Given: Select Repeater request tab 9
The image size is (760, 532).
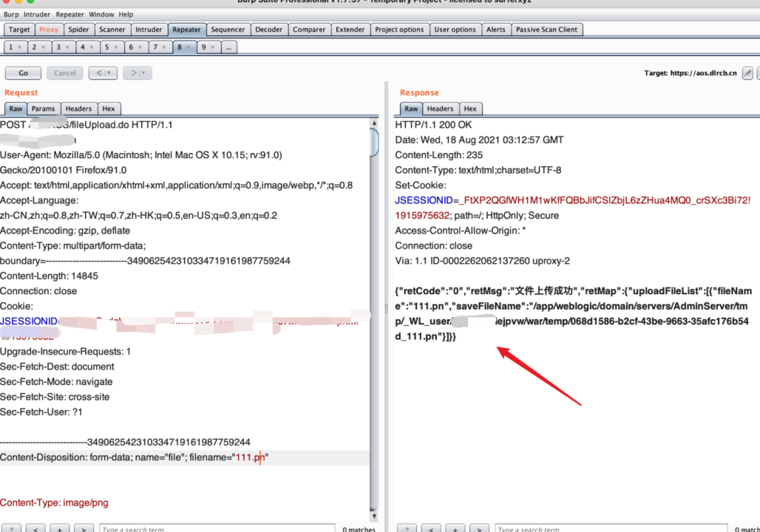Looking at the screenshot, I should pos(204,47).
